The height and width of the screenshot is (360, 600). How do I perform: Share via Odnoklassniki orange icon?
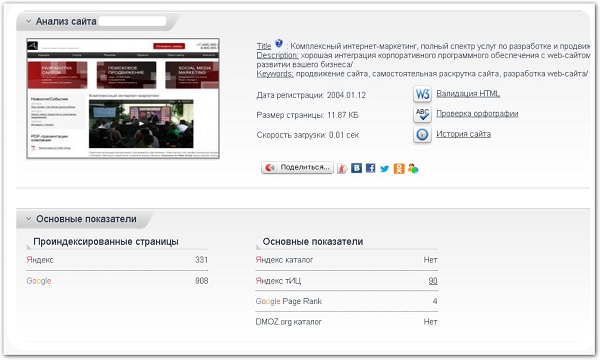399,168
